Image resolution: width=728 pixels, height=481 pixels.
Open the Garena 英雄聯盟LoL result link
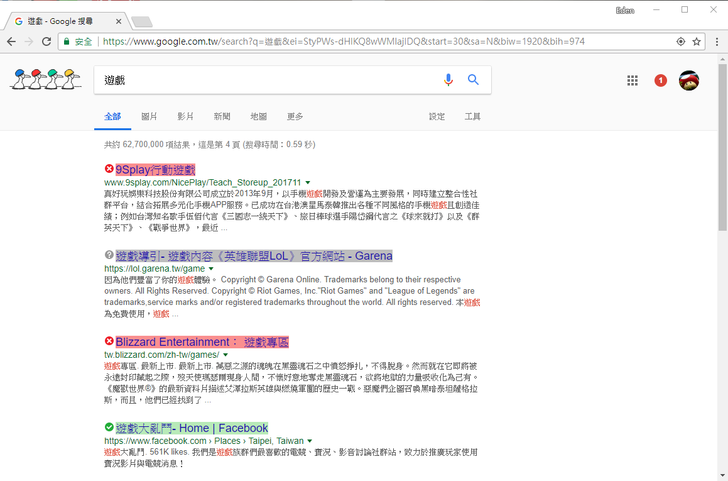pyautogui.click(x=253, y=256)
